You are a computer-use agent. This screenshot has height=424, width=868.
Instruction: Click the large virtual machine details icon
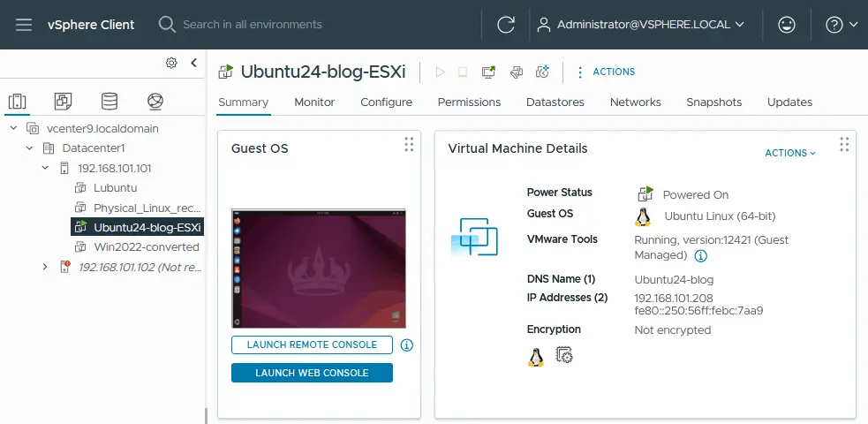[x=474, y=237]
